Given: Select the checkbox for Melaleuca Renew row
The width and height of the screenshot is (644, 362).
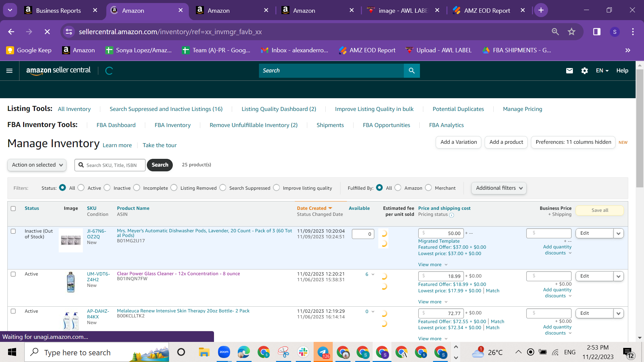Looking at the screenshot, I should coord(13,311).
